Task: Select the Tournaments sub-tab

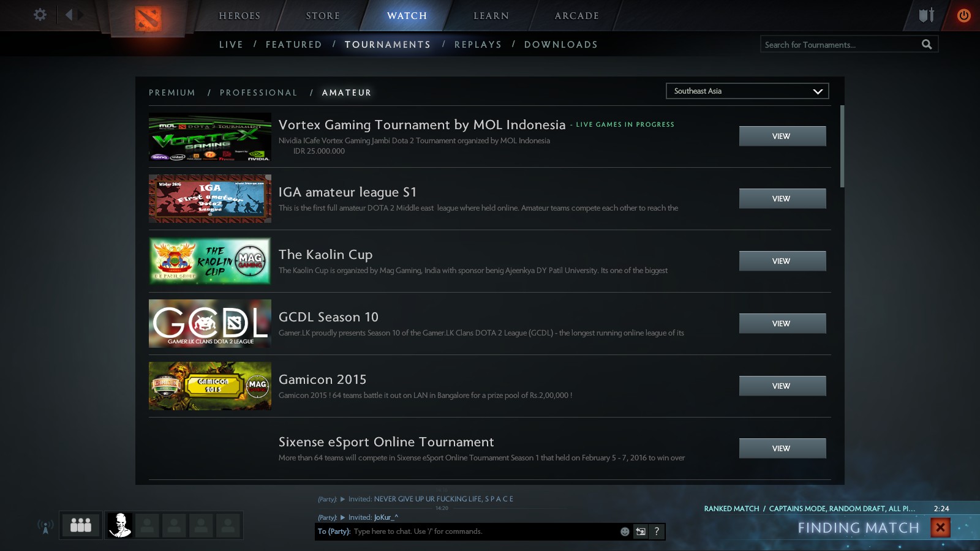Action: 388,45
